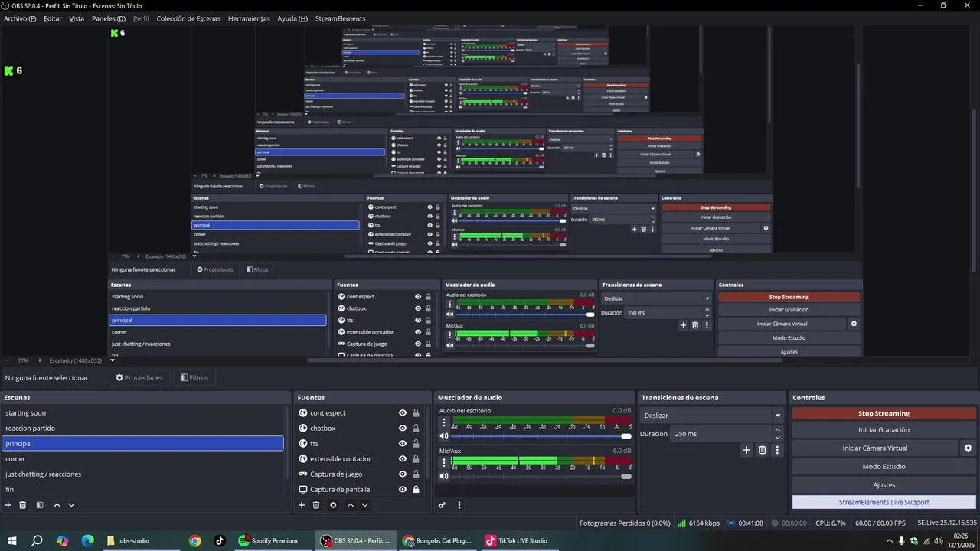Remove the scene transition trash icon

pyautogui.click(x=762, y=450)
